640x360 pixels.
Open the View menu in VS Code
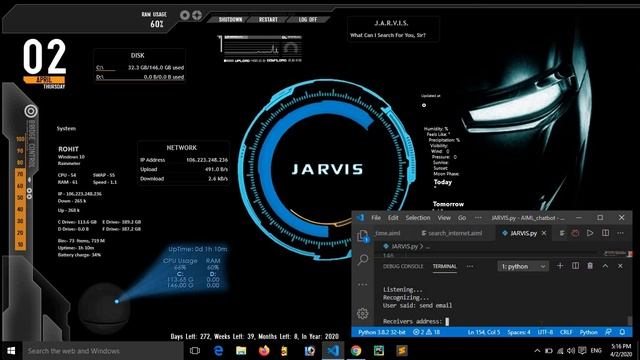[444, 218]
